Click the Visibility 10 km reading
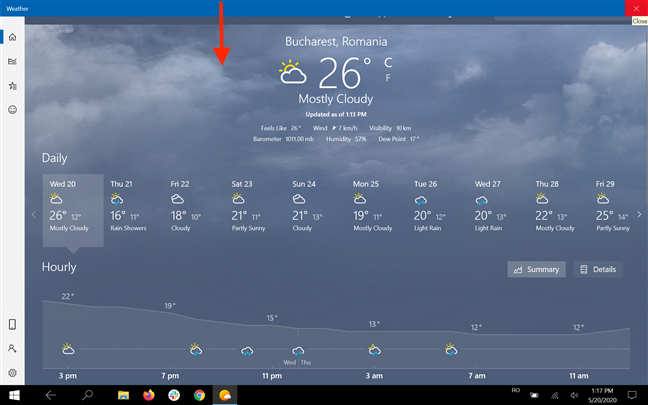This screenshot has height=405, width=648. pos(390,128)
